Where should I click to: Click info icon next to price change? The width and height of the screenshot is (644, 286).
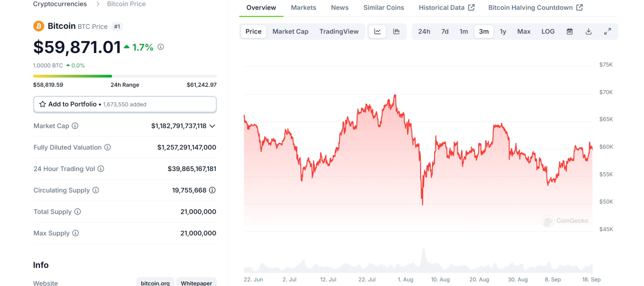[161, 47]
